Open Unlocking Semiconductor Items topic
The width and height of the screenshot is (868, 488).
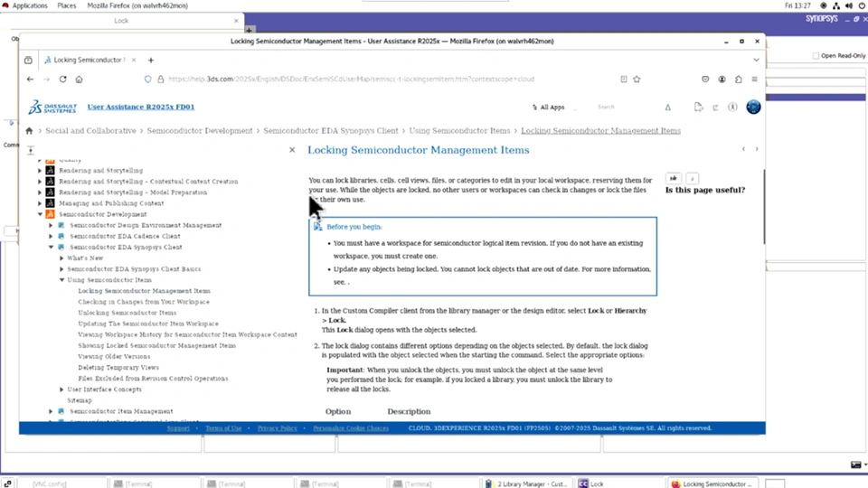127,313
